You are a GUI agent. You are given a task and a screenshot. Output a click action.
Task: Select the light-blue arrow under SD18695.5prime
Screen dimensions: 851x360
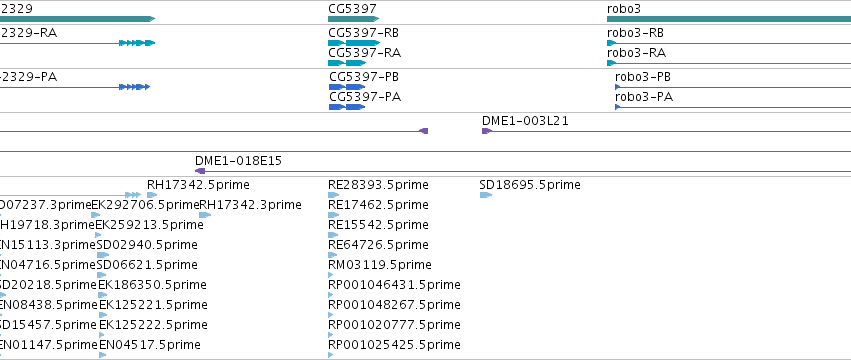pyautogui.click(x=486, y=195)
